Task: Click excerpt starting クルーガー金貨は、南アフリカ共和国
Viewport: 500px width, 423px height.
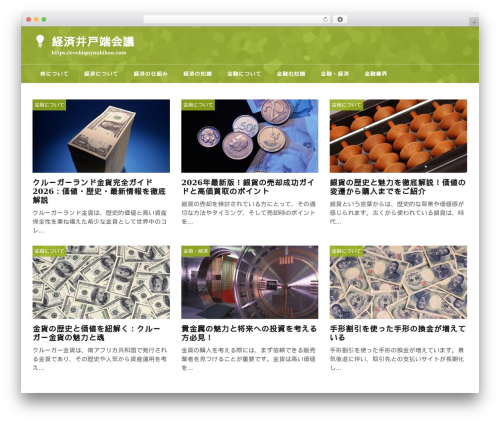Action: pyautogui.click(x=100, y=359)
